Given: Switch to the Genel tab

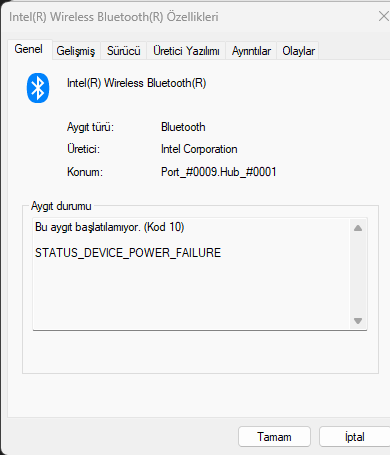Looking at the screenshot, I should (x=29, y=49).
